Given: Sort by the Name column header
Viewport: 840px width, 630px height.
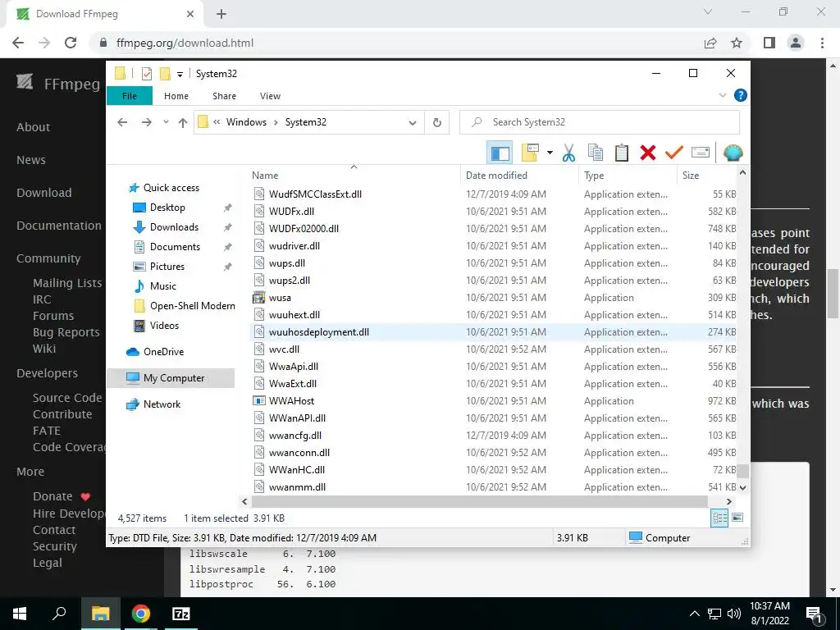Looking at the screenshot, I should coord(354,176).
